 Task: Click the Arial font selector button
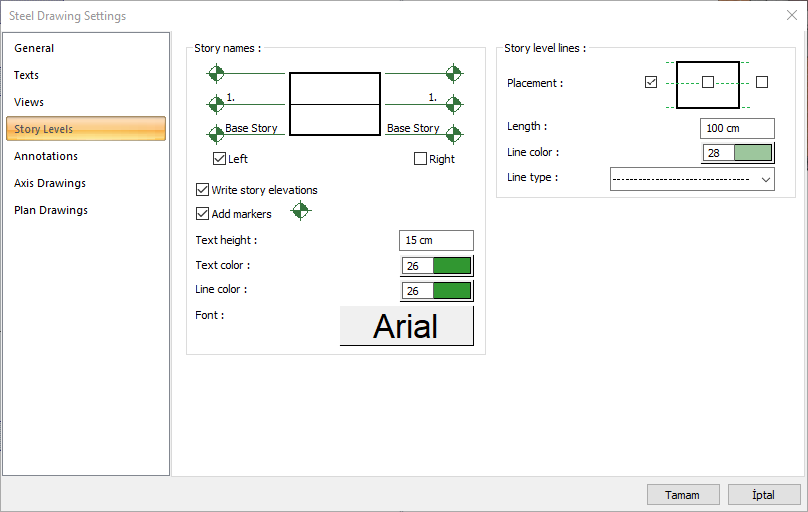click(x=406, y=326)
